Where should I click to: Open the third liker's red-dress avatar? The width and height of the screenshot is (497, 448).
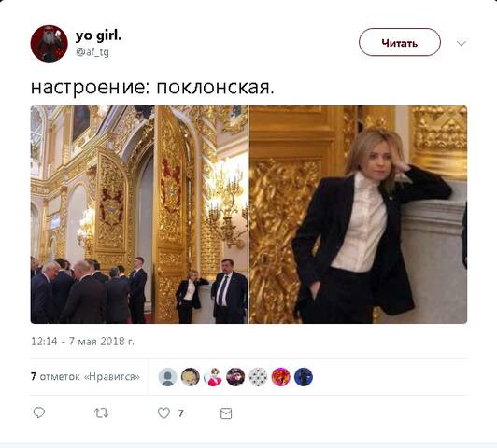click(x=213, y=377)
